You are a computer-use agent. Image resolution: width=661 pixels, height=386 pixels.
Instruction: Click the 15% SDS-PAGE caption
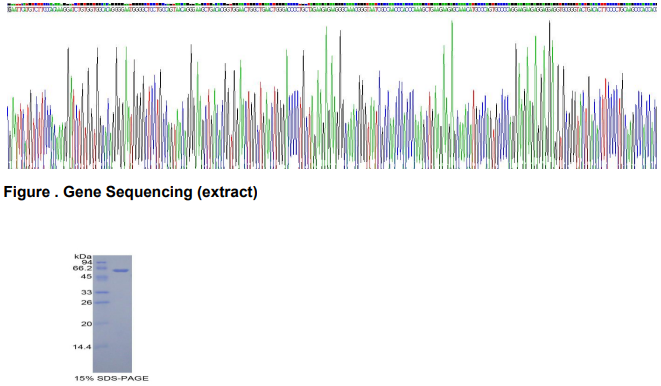tap(111, 378)
